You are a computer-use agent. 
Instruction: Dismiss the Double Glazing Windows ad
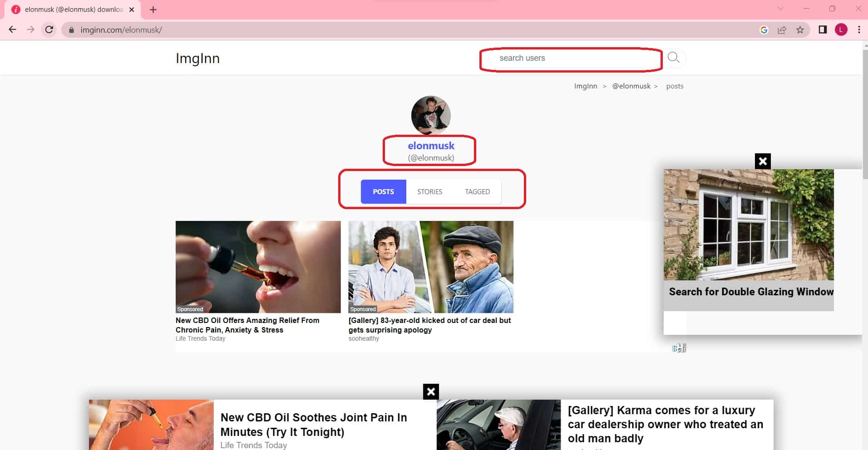(x=762, y=161)
